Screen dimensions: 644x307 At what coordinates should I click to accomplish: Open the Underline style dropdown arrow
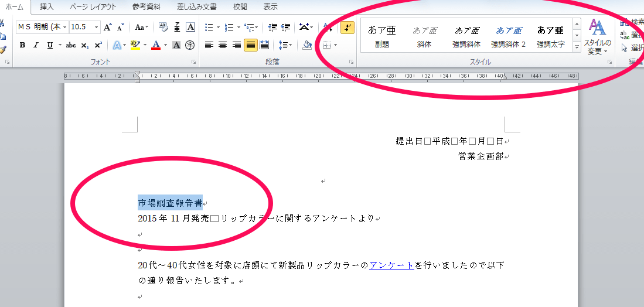pyautogui.click(x=60, y=45)
